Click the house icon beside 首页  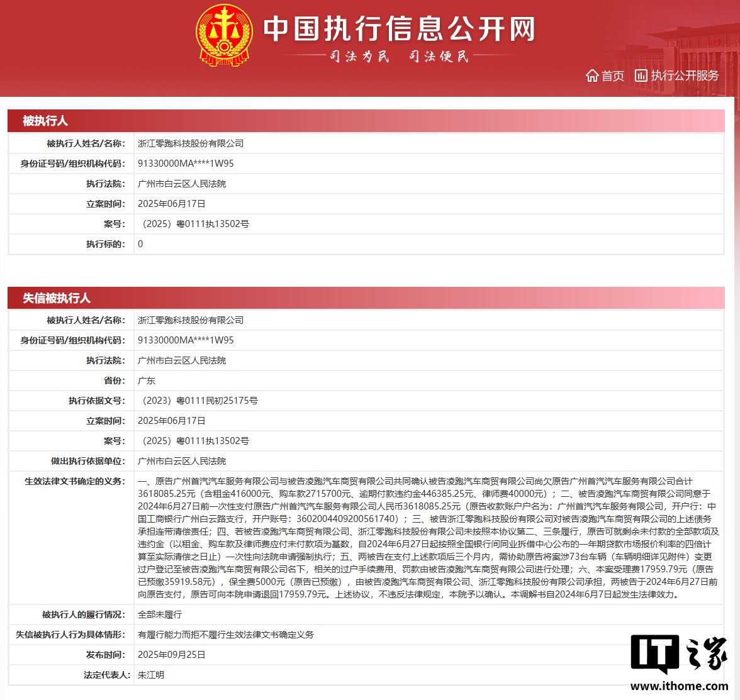(591, 76)
